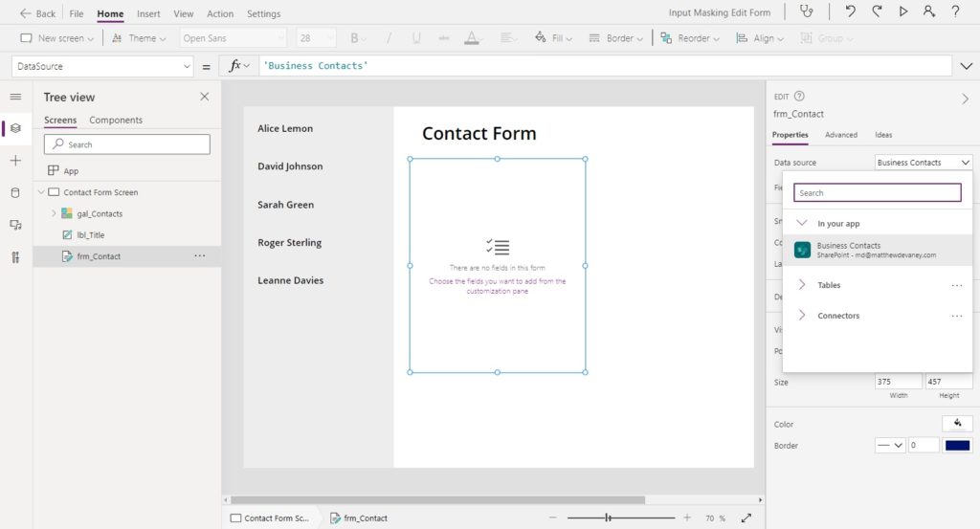Select the Tree view layers icon
The width and height of the screenshot is (980, 529).
click(15, 128)
